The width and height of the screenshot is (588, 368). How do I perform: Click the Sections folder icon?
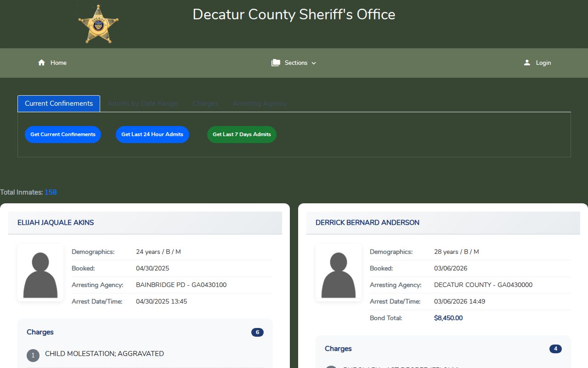point(276,63)
